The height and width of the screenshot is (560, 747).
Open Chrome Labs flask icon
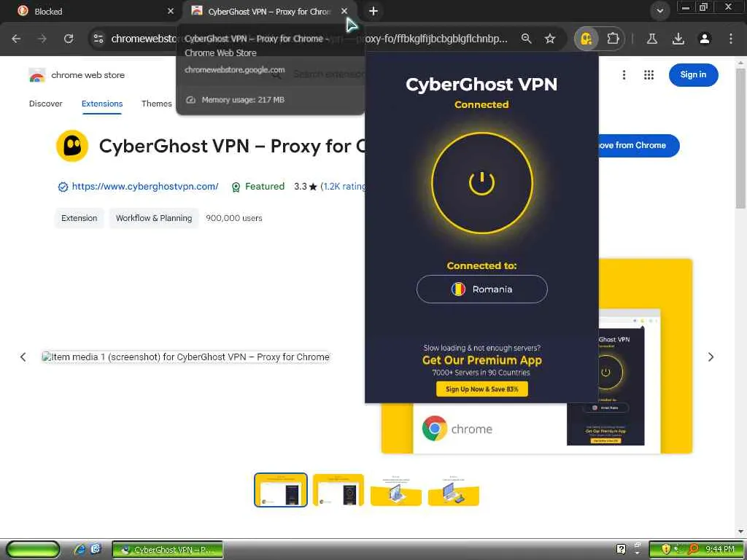point(652,39)
